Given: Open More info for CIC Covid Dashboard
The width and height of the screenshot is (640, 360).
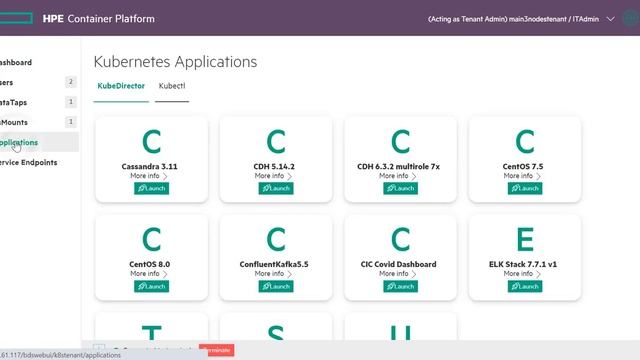Looking at the screenshot, I should click(398, 274).
